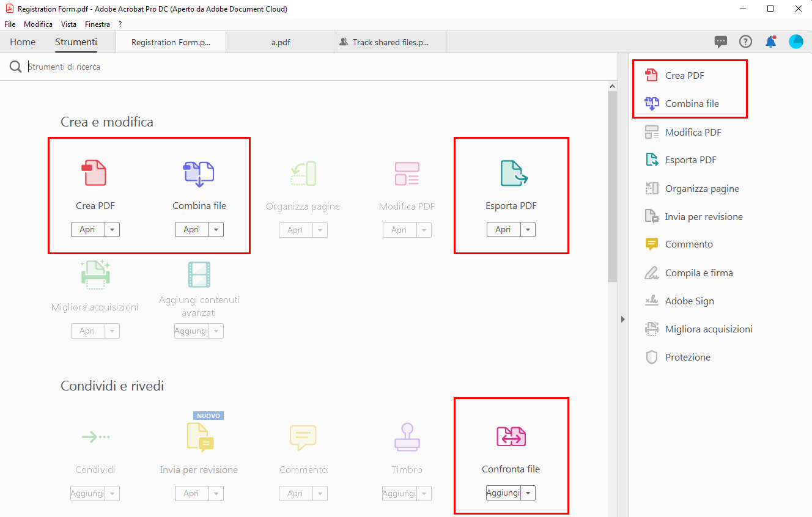This screenshot has width=812, height=517.
Task: Click Apri button under Invia per revisione
Action: click(x=191, y=493)
